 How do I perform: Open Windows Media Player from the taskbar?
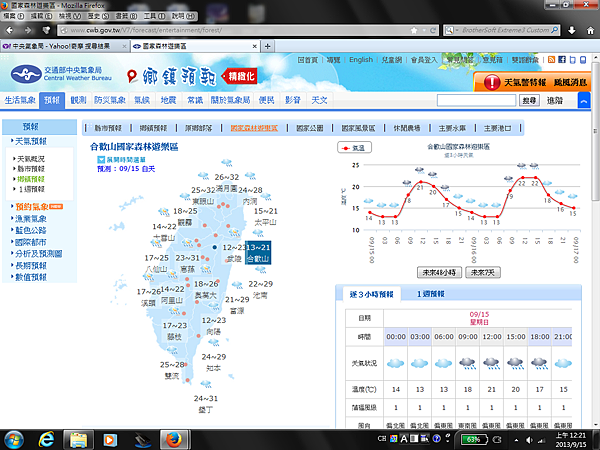click(x=109, y=440)
